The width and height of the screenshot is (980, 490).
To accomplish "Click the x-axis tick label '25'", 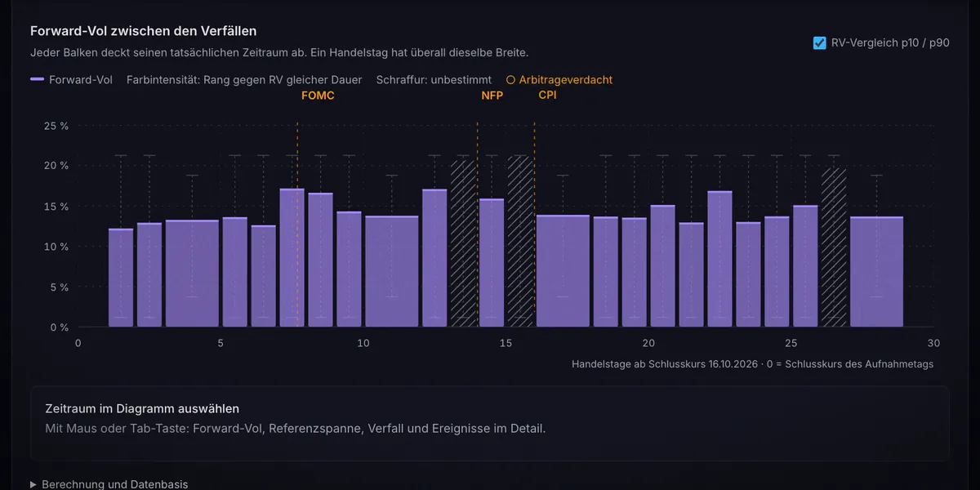I will pos(791,343).
